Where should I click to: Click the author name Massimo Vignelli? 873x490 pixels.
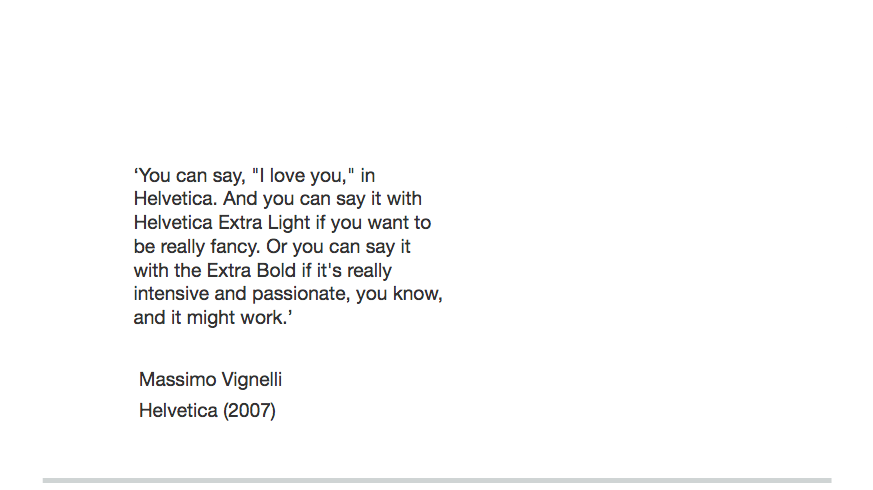tap(210, 380)
